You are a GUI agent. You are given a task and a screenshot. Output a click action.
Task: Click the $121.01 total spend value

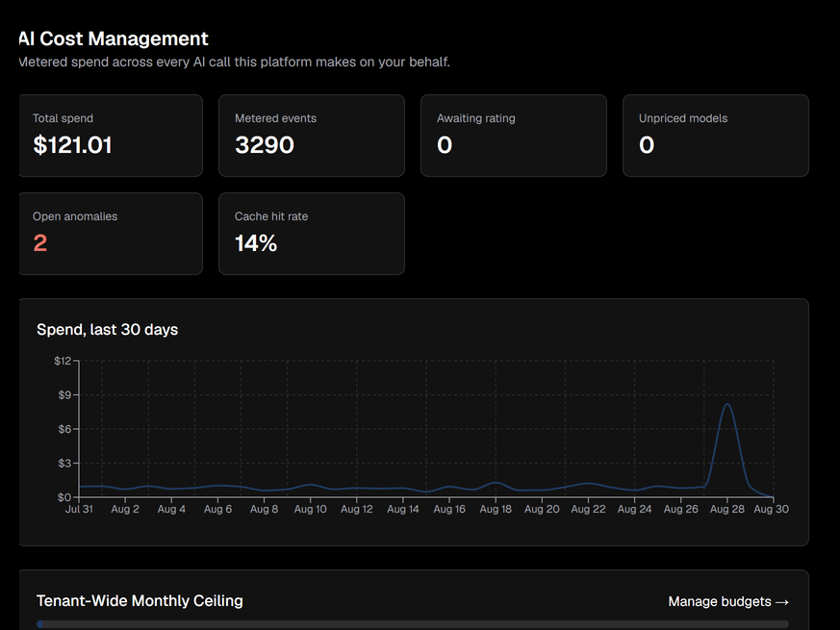click(72, 145)
